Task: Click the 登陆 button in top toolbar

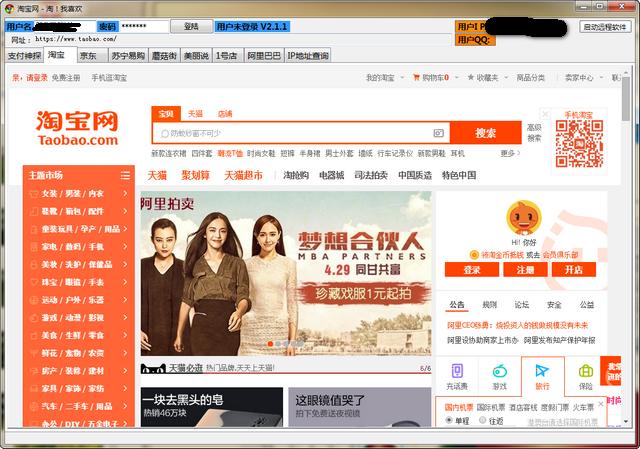Action: (x=191, y=27)
